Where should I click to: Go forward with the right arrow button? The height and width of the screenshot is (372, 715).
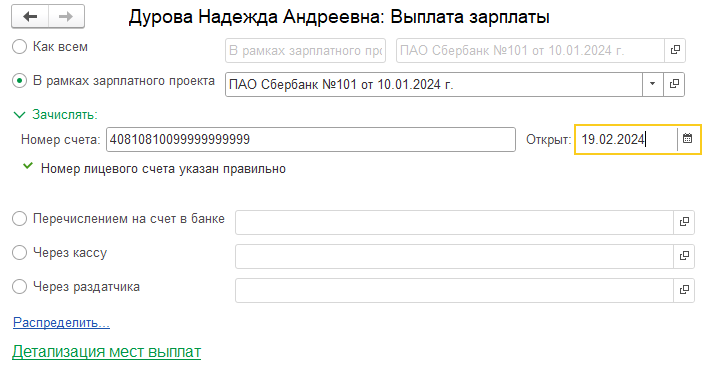tap(66, 17)
